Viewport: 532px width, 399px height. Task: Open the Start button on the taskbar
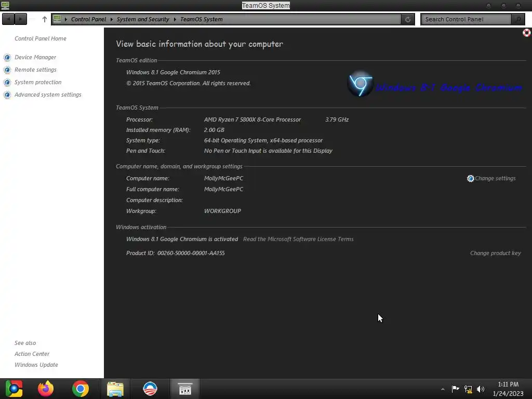[14, 389]
